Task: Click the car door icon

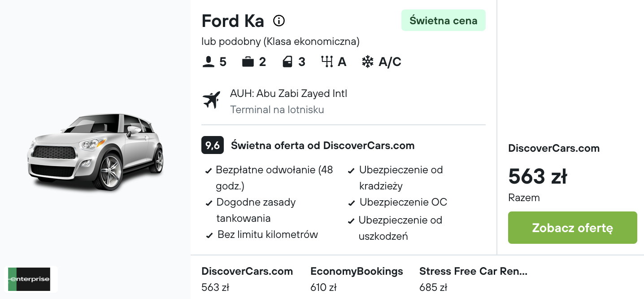Action: [287, 62]
